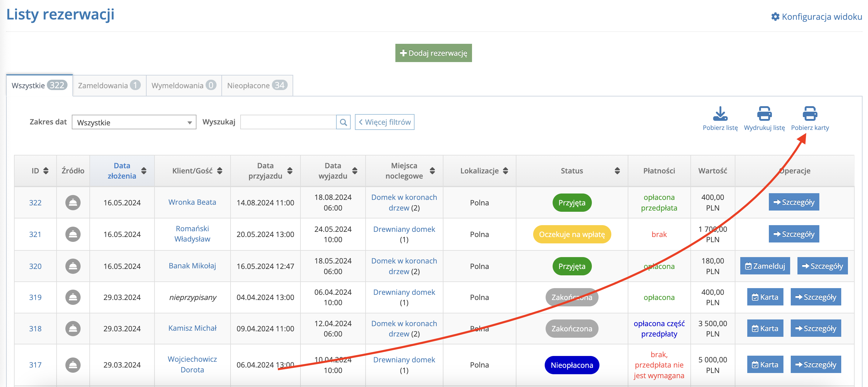Open Szczegóły for reservation 318

816,328
